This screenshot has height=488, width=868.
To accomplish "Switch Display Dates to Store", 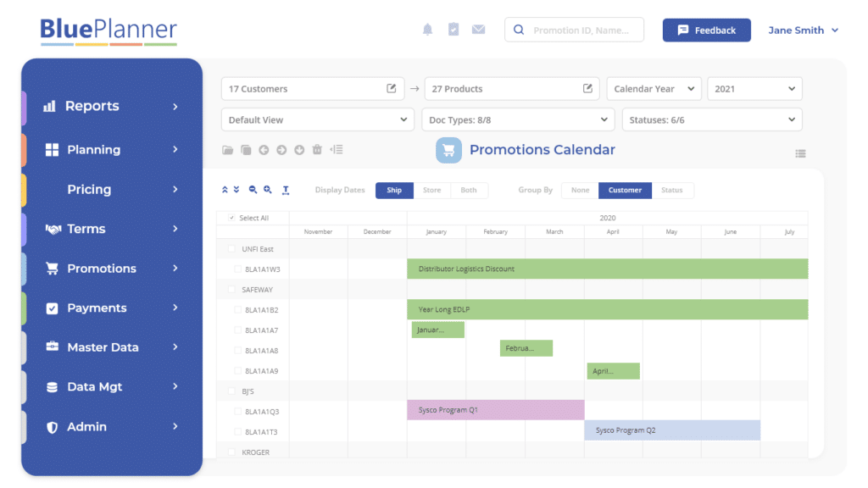I will pyautogui.click(x=432, y=190).
